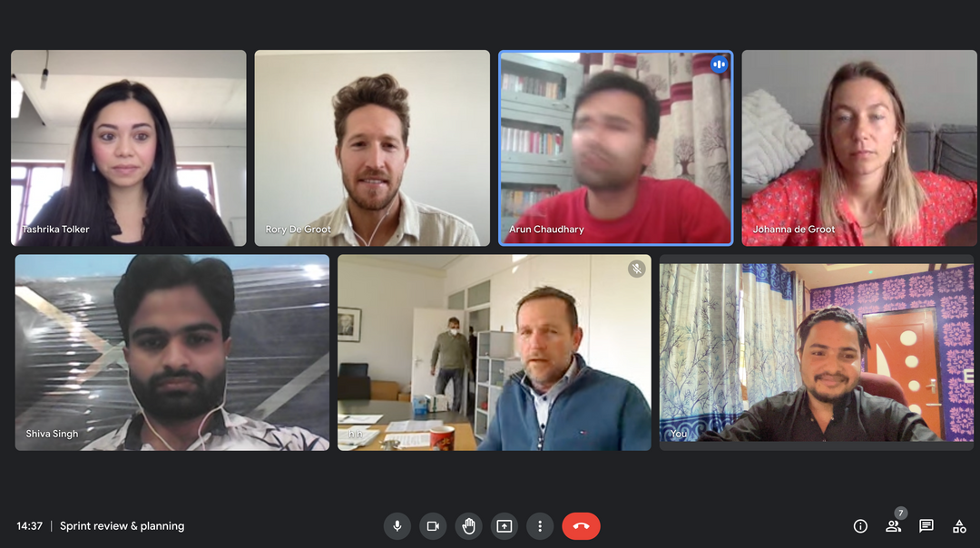The image size is (980, 548).
Task: Click Arun Chaudhary's speaking indicator icon
Action: (719, 64)
